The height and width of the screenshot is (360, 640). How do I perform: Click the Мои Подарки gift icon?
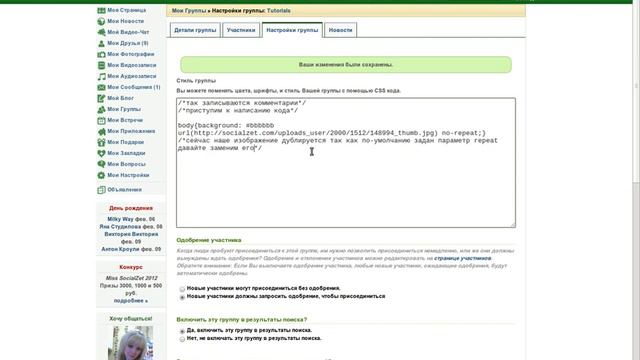101,142
